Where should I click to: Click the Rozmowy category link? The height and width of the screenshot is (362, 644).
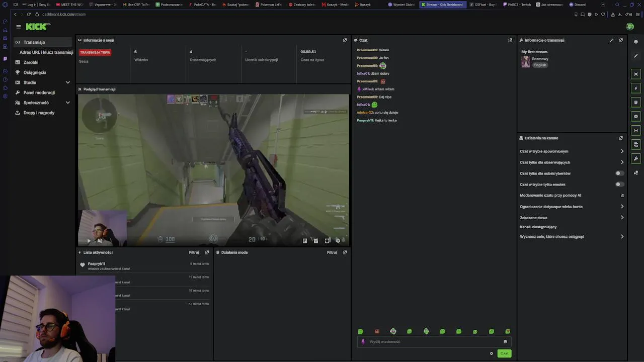540,59
